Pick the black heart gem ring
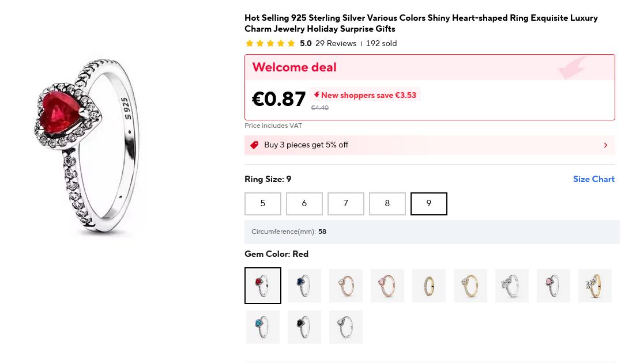This screenshot has height=364, width=625. click(x=304, y=327)
